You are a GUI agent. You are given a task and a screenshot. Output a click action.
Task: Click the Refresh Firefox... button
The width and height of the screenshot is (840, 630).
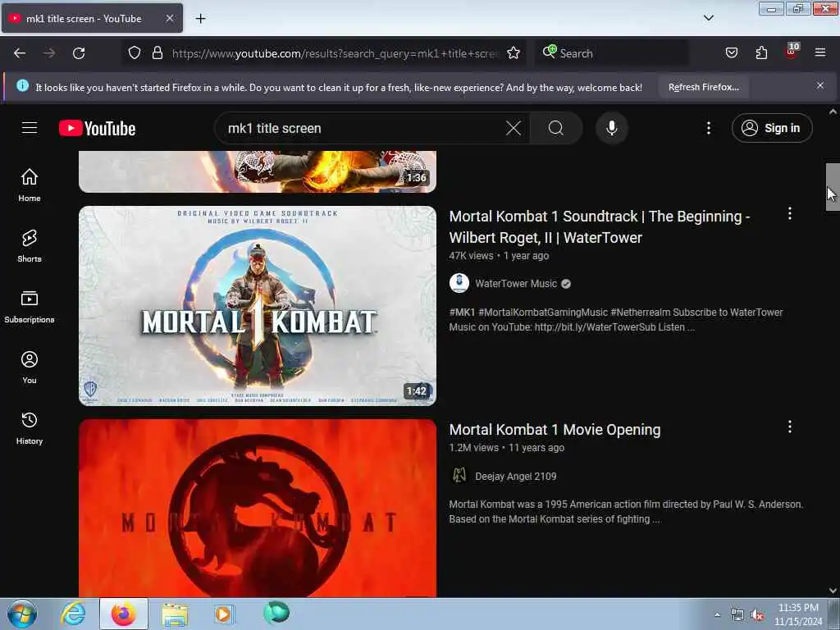[703, 87]
